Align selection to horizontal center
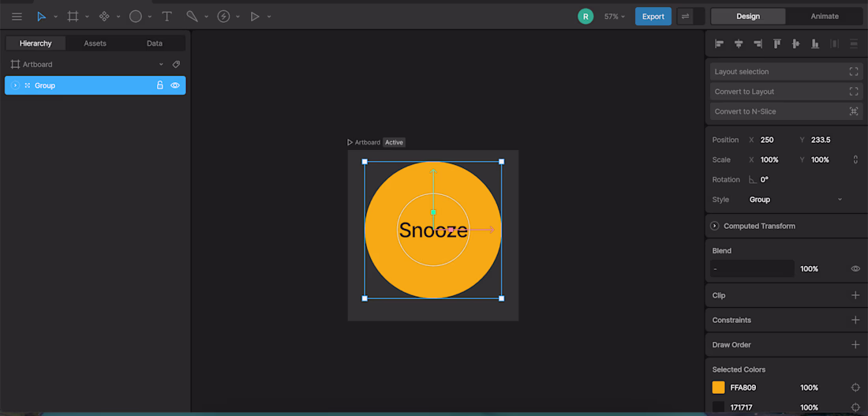Viewport: 868px width, 416px height. [739, 43]
